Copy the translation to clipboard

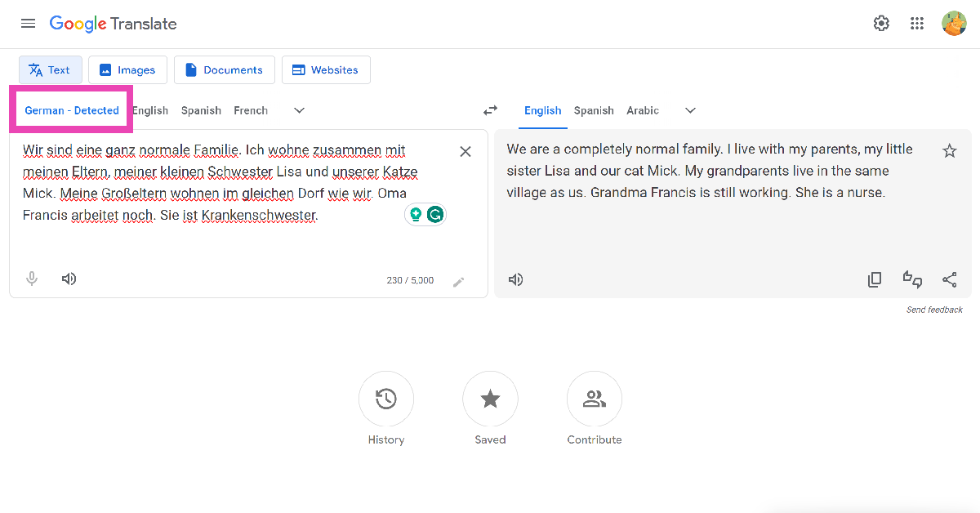[x=875, y=279]
